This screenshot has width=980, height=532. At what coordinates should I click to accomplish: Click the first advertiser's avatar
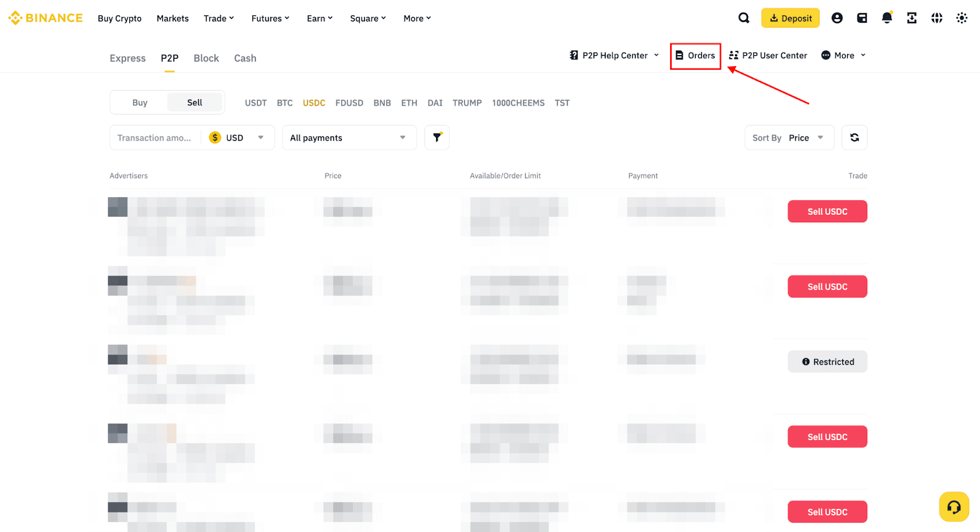tap(118, 207)
